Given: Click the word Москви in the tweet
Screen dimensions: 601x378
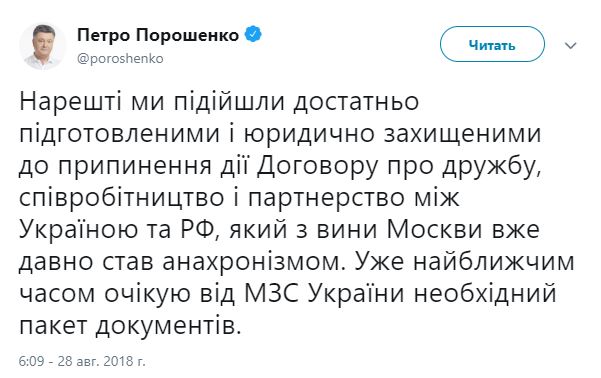Looking at the screenshot, I should coord(434,230).
